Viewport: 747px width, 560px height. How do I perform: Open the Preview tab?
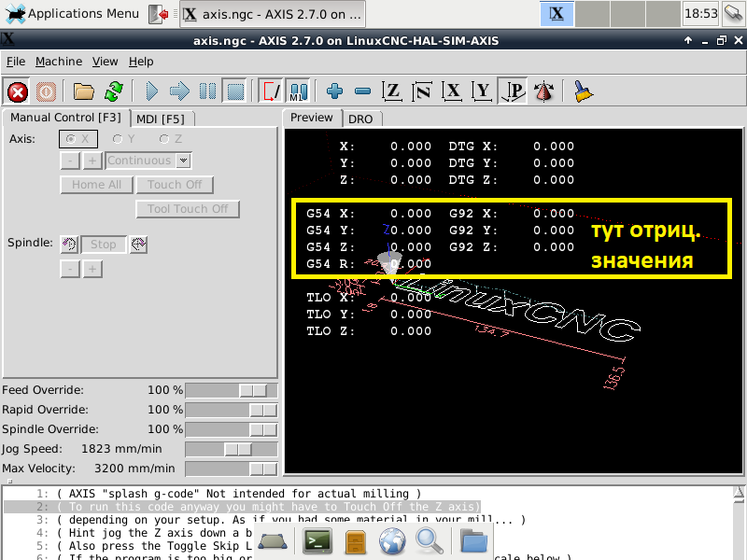(312, 118)
